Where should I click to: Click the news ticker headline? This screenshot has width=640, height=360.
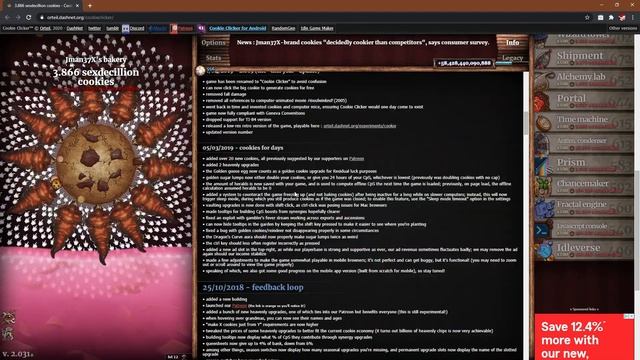tap(363, 42)
